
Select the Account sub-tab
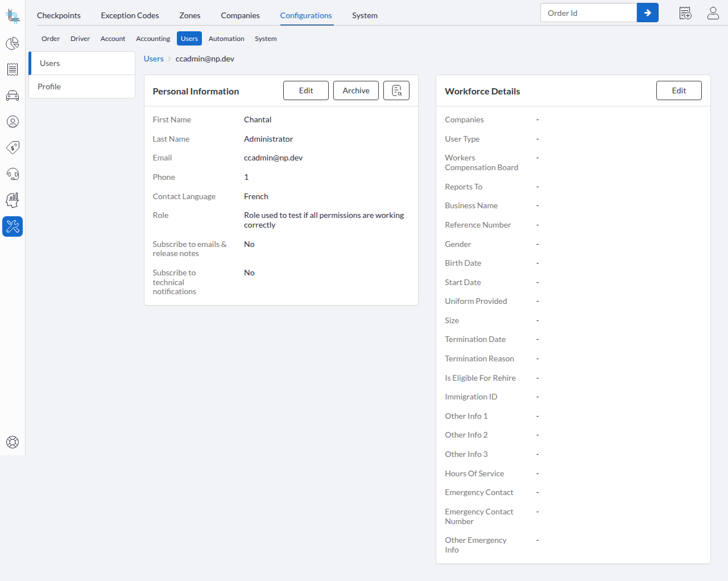[x=113, y=39]
